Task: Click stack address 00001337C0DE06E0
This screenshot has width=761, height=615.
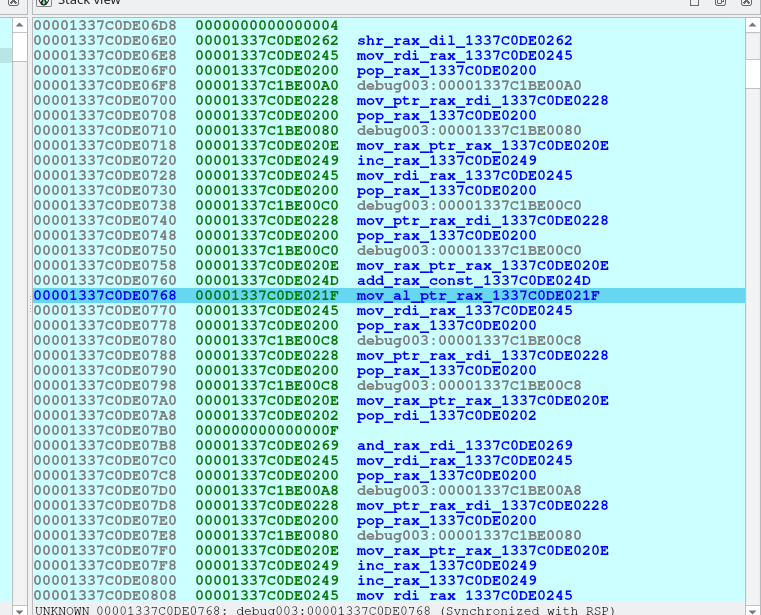Action: pyautogui.click(x=105, y=40)
